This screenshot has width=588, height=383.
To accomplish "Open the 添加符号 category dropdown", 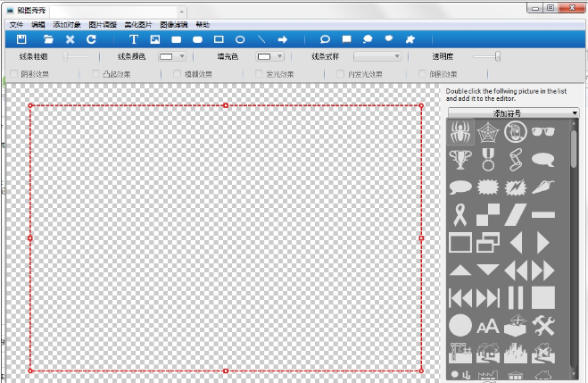I will click(513, 113).
